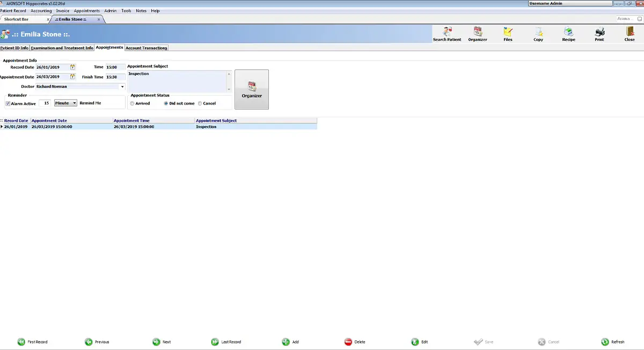
Task: Open the Search Patient tool
Action: click(447, 34)
